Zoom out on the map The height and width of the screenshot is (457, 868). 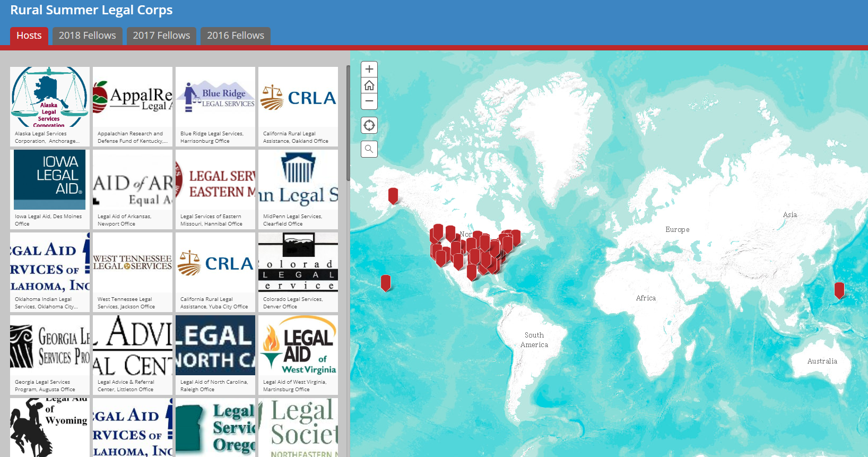[x=369, y=101]
